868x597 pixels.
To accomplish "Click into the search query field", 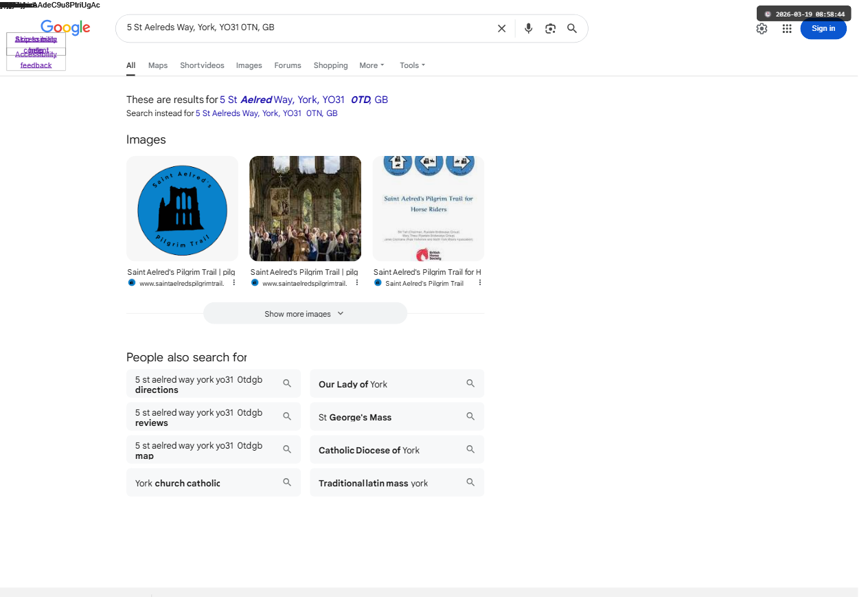I will pos(306,27).
